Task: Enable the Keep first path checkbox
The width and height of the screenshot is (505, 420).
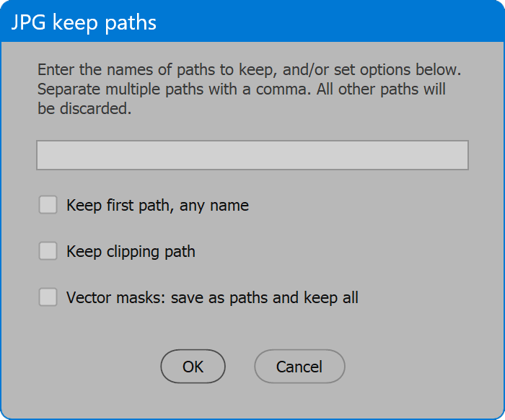Action: coord(48,205)
